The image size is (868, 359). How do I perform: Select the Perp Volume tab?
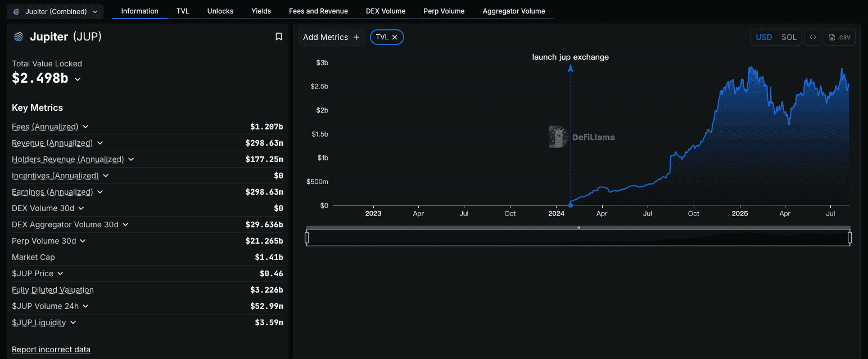[x=444, y=11]
